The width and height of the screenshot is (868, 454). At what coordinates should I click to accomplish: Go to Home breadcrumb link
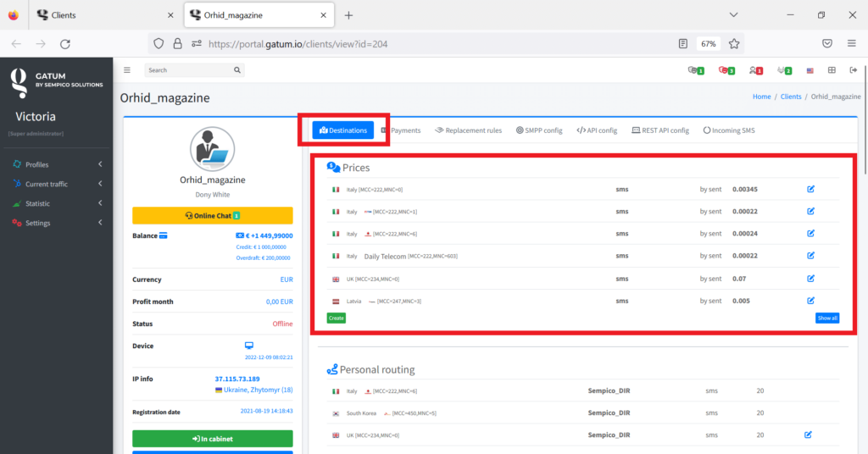coord(761,97)
